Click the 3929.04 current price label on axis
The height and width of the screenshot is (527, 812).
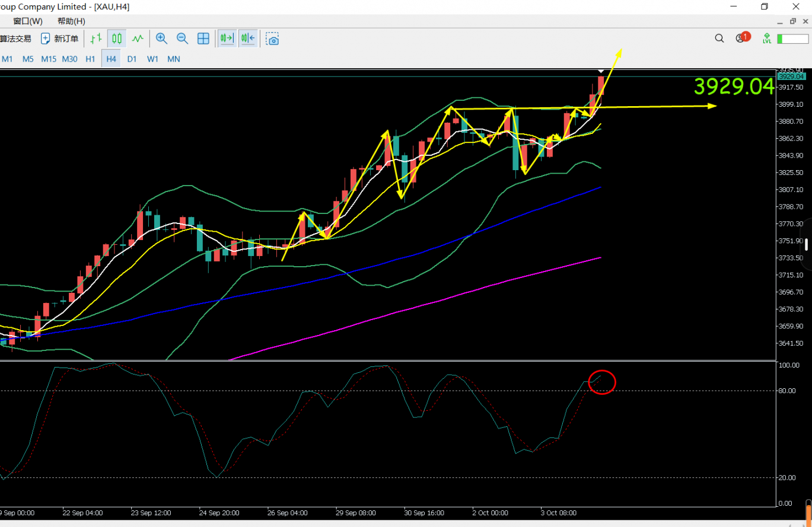pyautogui.click(x=791, y=76)
